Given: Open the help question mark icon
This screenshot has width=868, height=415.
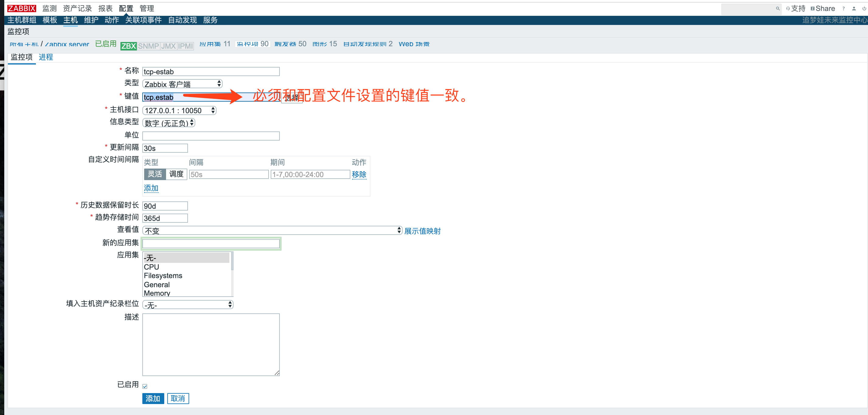Looking at the screenshot, I should click(843, 9).
